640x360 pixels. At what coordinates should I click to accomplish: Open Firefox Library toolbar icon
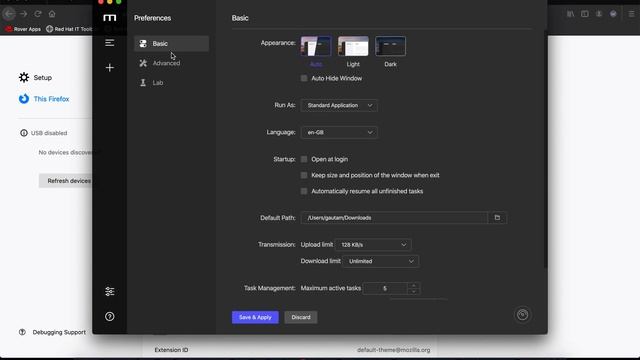tap(570, 14)
